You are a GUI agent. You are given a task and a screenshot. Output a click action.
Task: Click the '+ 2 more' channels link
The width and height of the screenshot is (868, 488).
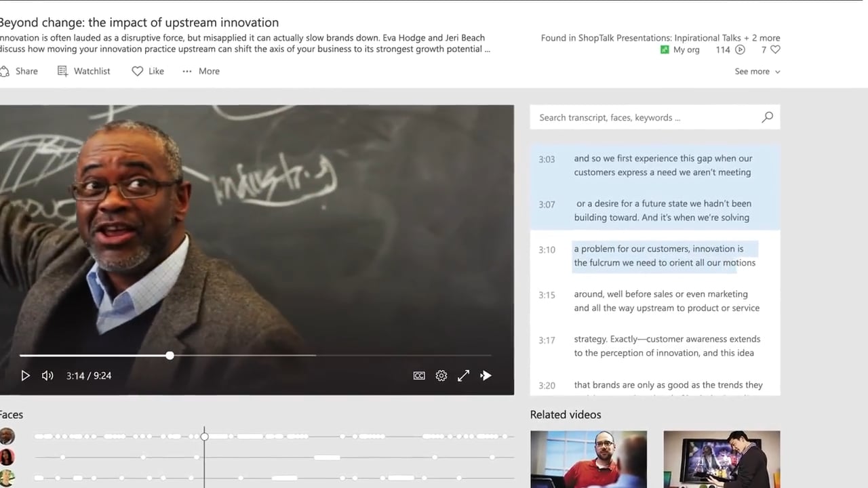[x=762, y=38]
